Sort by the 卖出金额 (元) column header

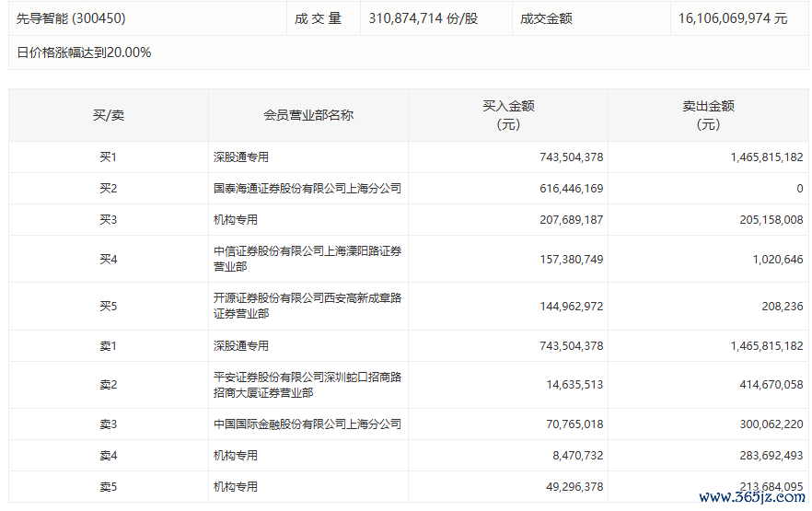click(707, 115)
